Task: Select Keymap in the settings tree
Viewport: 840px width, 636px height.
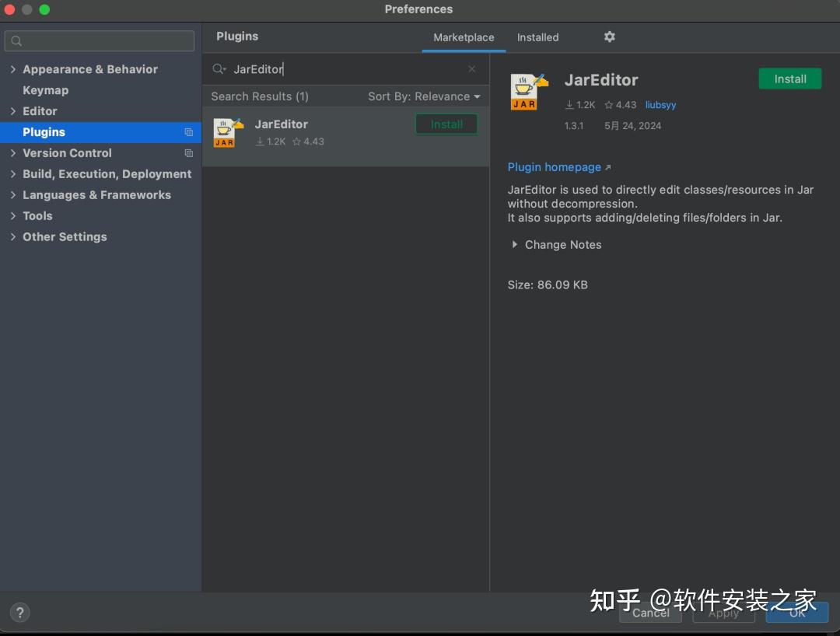Action: click(46, 90)
